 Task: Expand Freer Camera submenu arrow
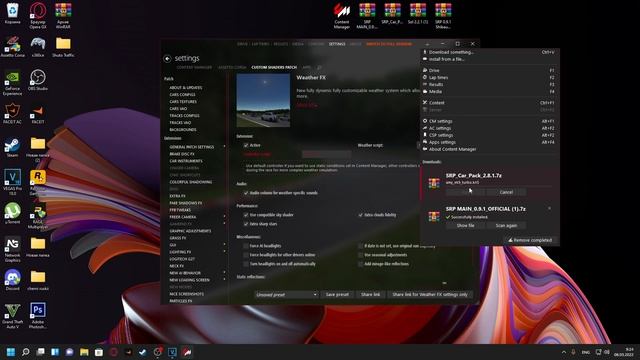224,217
